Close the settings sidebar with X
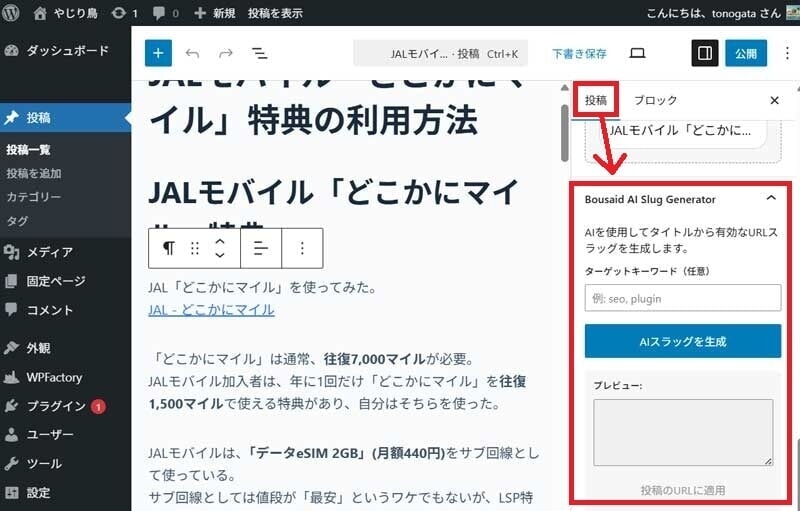 (774, 100)
